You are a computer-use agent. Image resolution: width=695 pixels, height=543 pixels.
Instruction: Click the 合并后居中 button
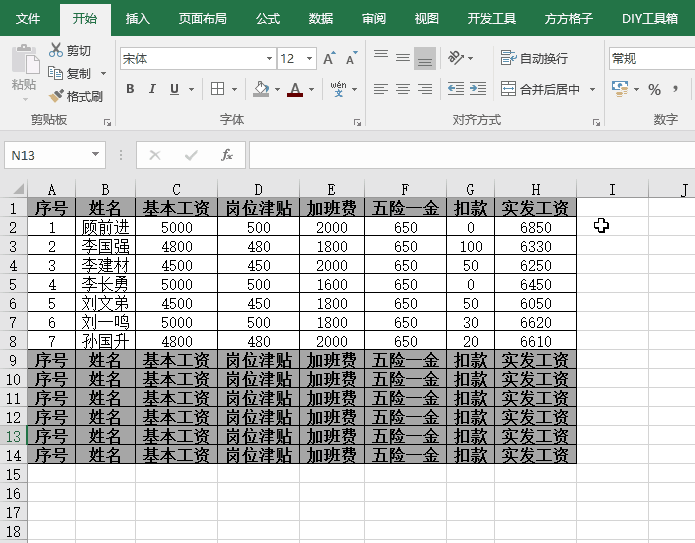(540, 89)
